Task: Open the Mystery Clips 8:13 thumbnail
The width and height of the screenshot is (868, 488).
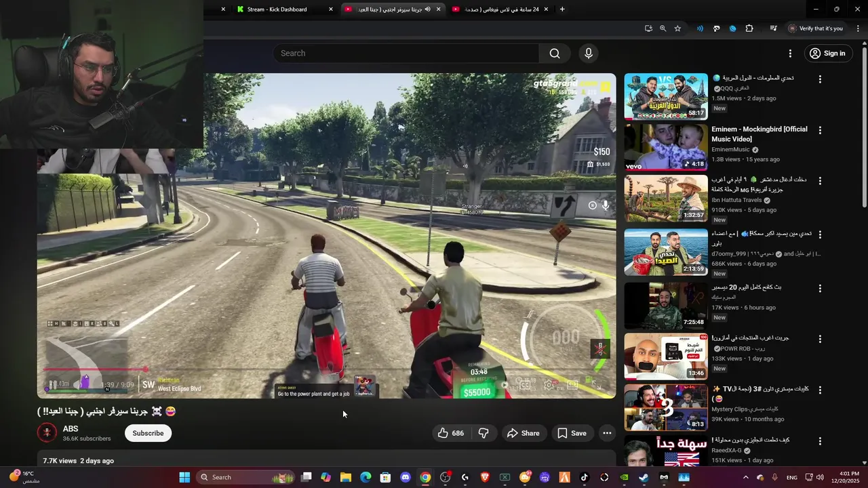Action: click(x=666, y=408)
